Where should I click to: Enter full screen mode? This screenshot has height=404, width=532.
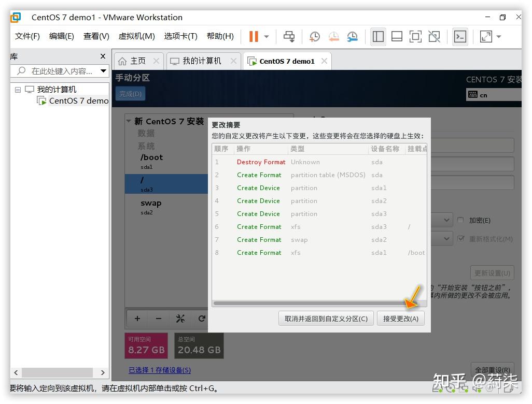coord(415,36)
